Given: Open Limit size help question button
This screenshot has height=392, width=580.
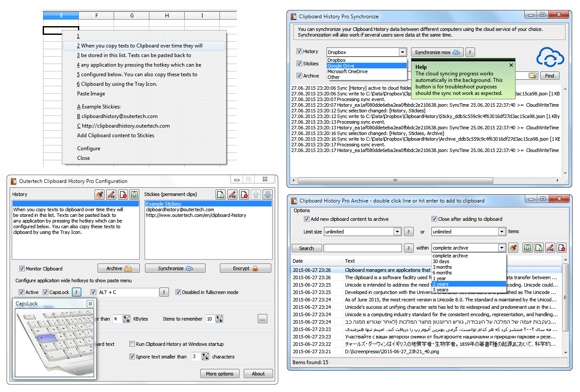Looking at the screenshot, I should coord(409,232).
